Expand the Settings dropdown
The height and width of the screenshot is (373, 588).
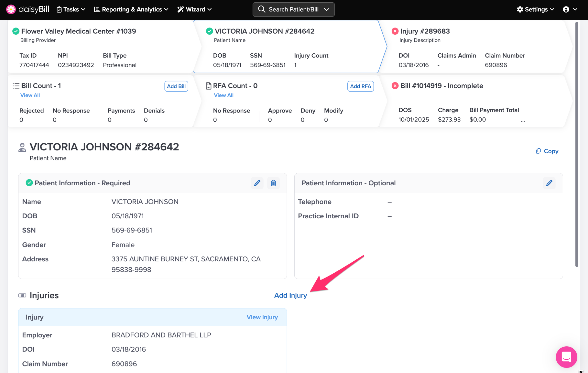535,9
